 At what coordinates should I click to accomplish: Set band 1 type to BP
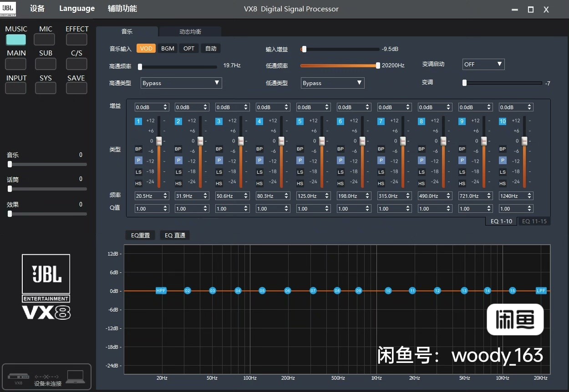(x=138, y=149)
